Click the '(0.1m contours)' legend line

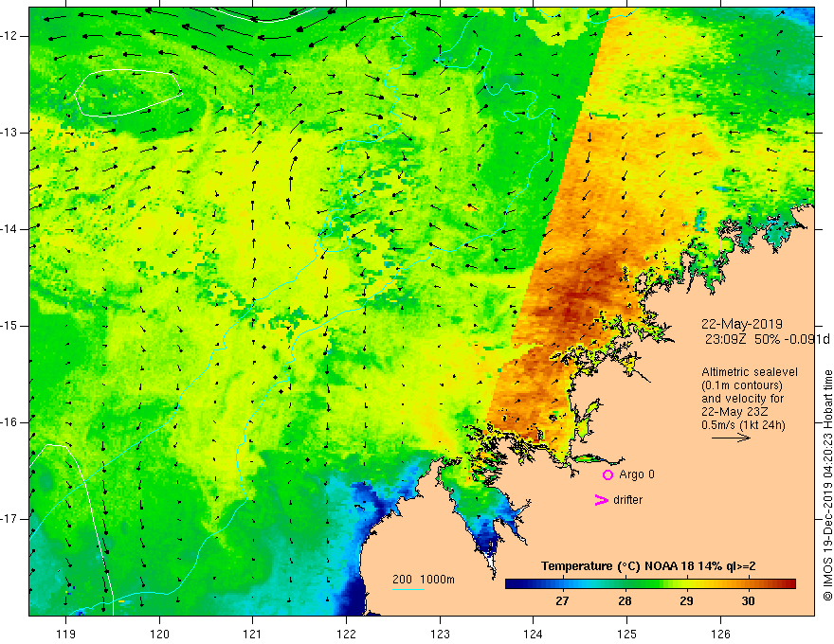(x=742, y=385)
